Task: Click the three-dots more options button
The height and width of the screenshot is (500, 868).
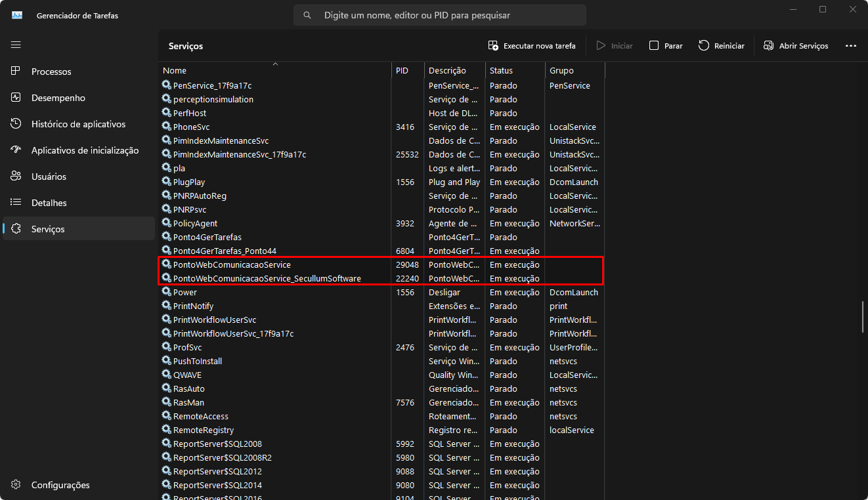Action: click(x=851, y=46)
